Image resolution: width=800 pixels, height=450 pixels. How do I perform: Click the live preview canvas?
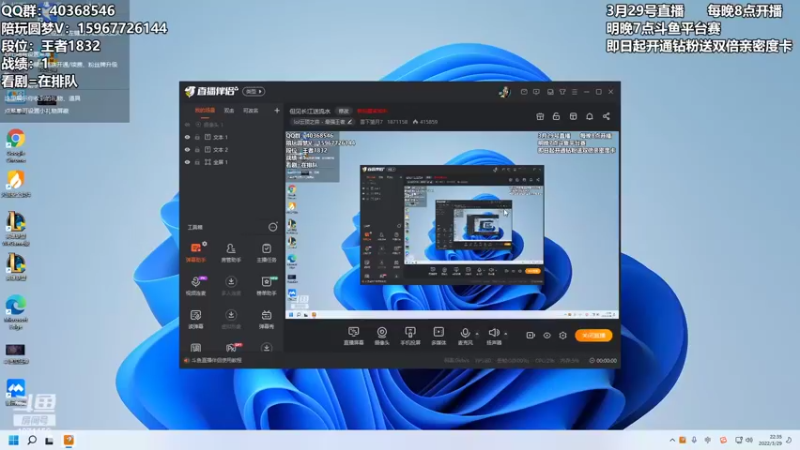click(452, 225)
